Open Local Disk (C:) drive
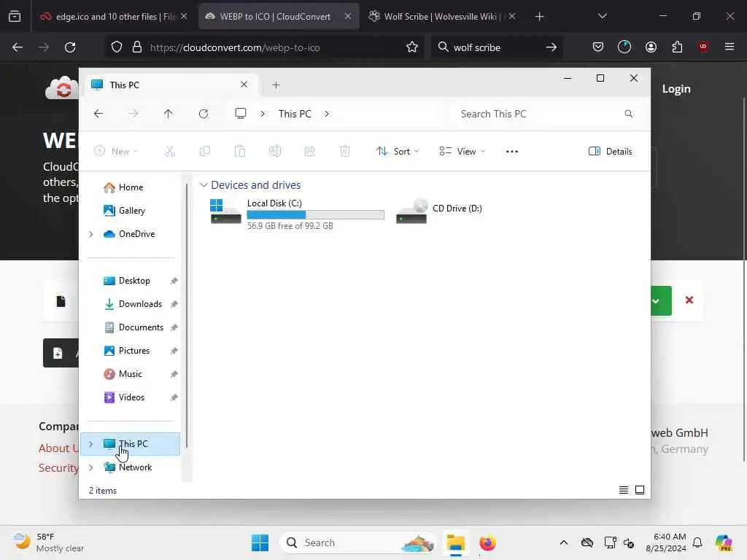The height and width of the screenshot is (560, 747). click(298, 214)
